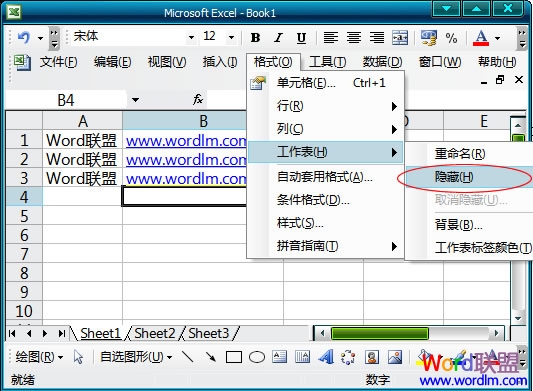The height and width of the screenshot is (391, 533).
Task: Switch to Sheet2 tab
Action: pyautogui.click(x=155, y=333)
